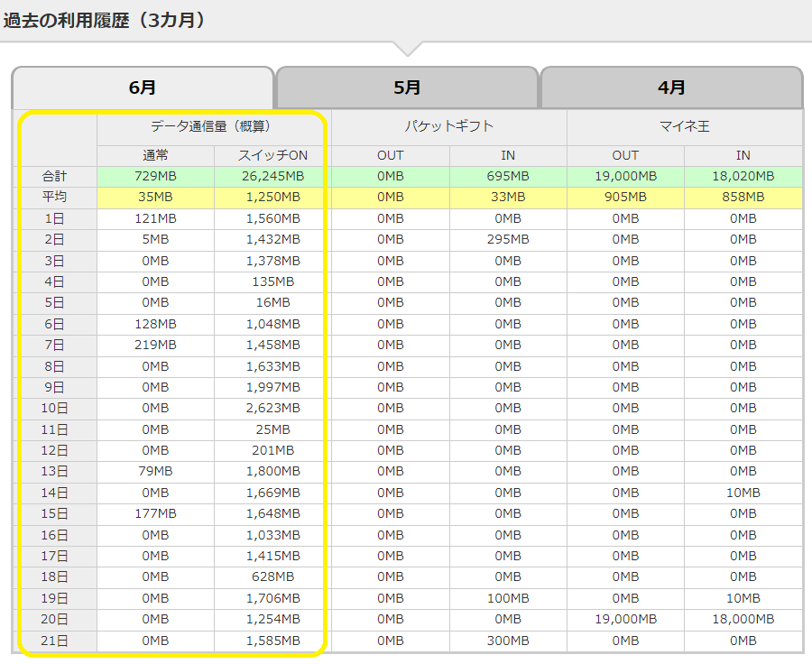Select the 201MB cell
Screen dimensions: 812x664
(272, 450)
